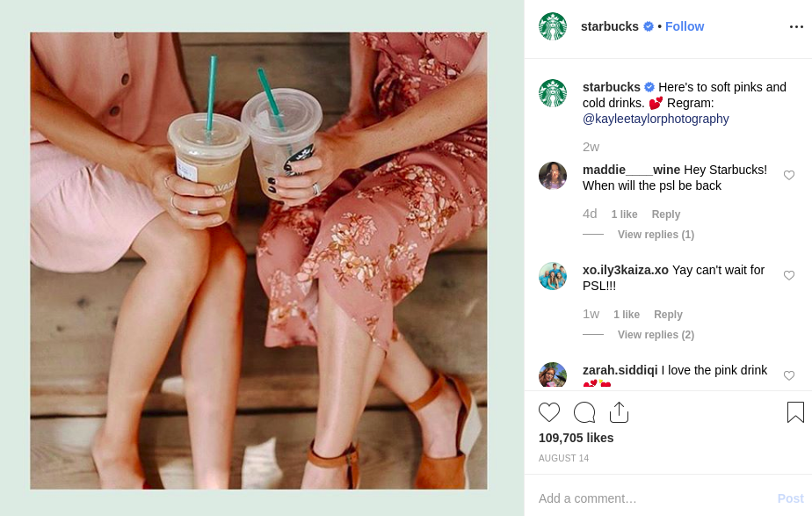
Task: Follow the starbucks account
Action: click(x=684, y=26)
